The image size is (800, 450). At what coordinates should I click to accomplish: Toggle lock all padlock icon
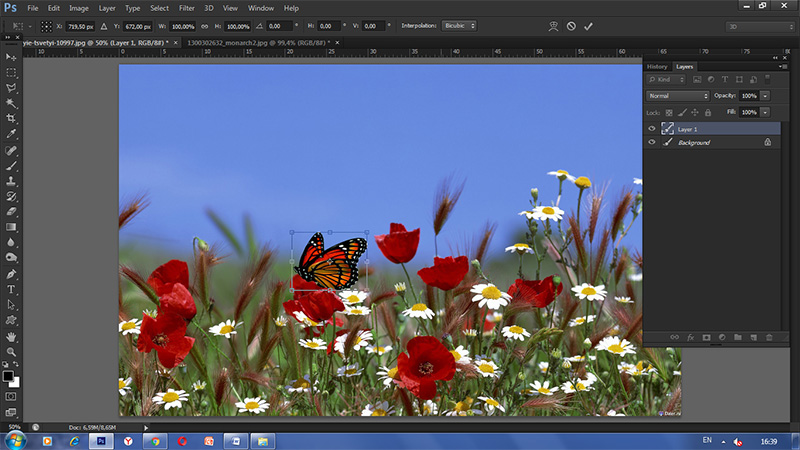(708, 113)
